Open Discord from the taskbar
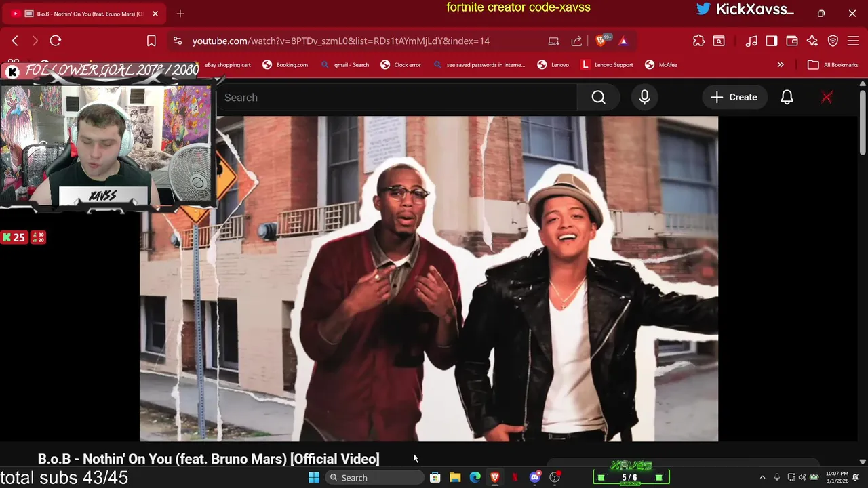The width and height of the screenshot is (868, 488). coord(534,478)
